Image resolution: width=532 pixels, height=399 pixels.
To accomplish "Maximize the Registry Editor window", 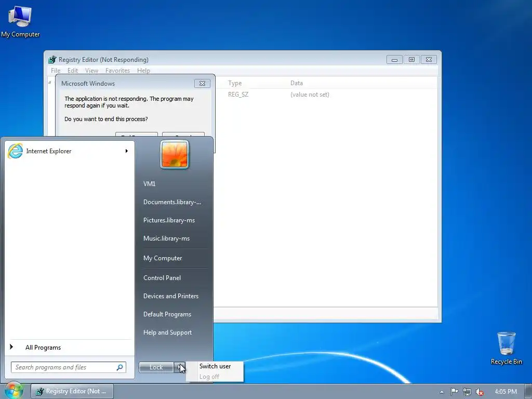I will coord(411,60).
